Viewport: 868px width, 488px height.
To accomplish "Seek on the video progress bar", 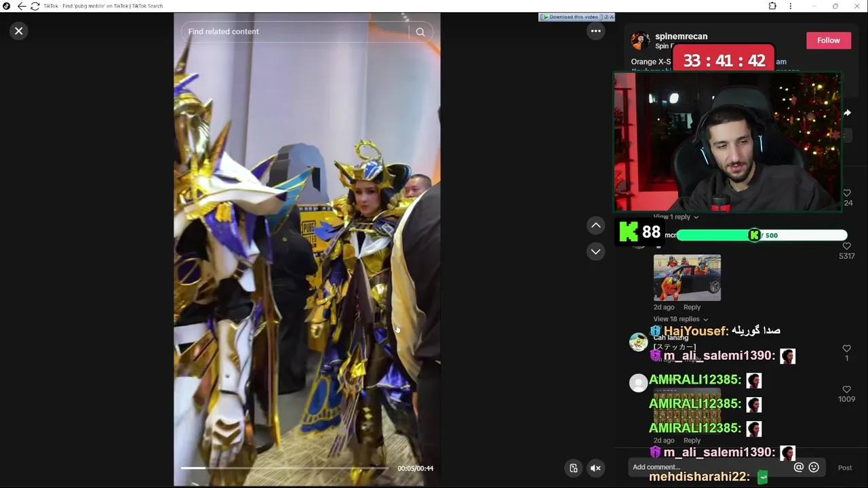I will coord(285,468).
